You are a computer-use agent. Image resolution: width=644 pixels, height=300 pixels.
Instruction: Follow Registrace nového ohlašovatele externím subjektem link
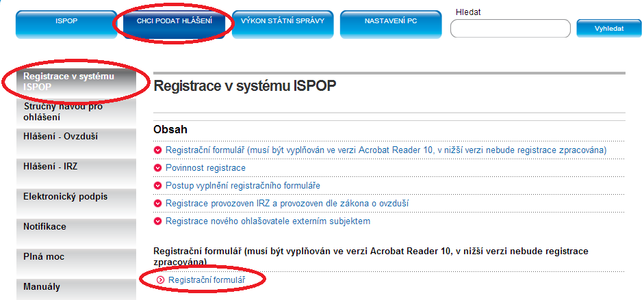tap(268, 221)
